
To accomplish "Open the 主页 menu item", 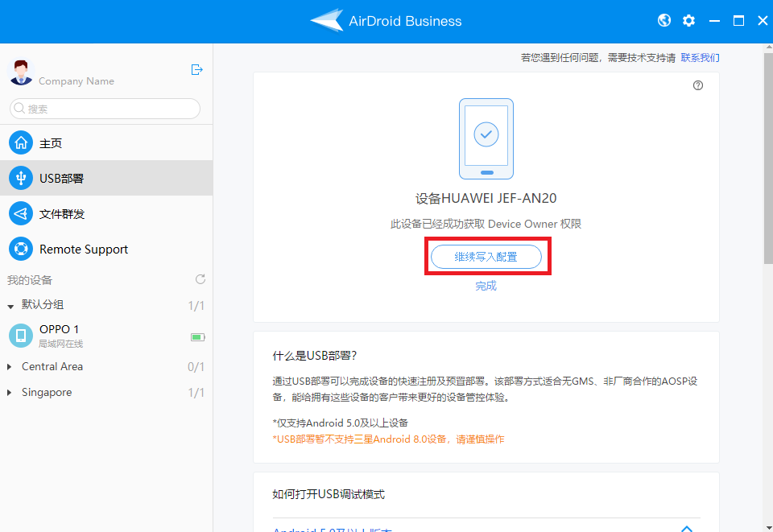I will pyautogui.click(x=106, y=142).
